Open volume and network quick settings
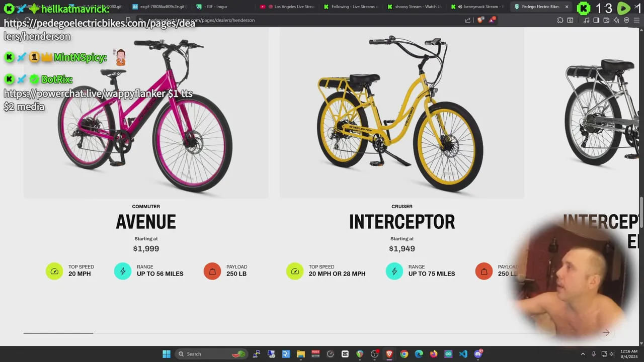Image resolution: width=644 pixels, height=362 pixels. (608, 354)
